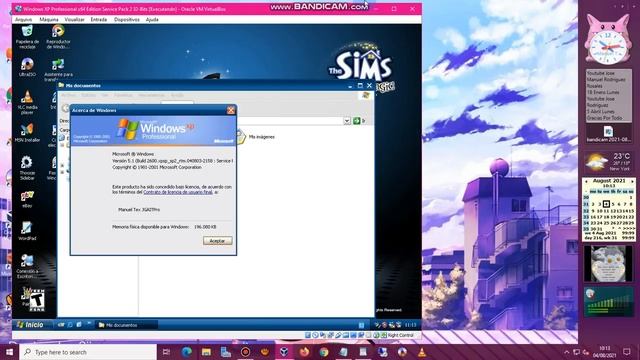Select Reproductor de Windows Media desktop icon
This screenshot has height=360, width=640.
coord(58,37)
